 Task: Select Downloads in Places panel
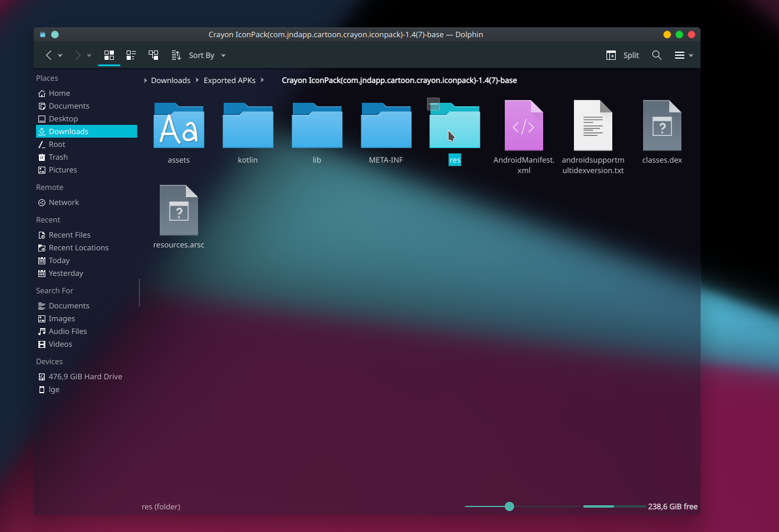pos(87,131)
